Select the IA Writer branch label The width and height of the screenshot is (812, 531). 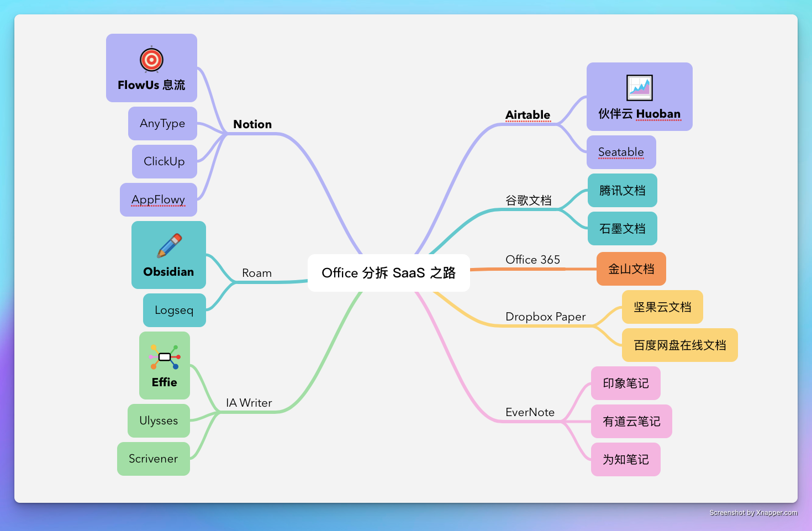pos(249,403)
